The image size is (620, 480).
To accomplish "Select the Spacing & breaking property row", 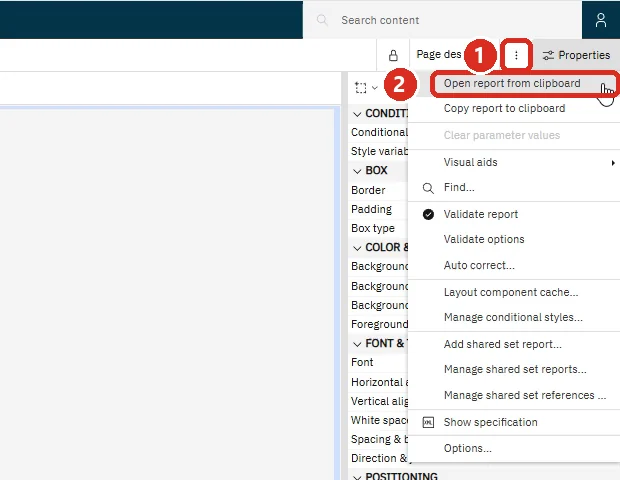I will coord(378,439).
